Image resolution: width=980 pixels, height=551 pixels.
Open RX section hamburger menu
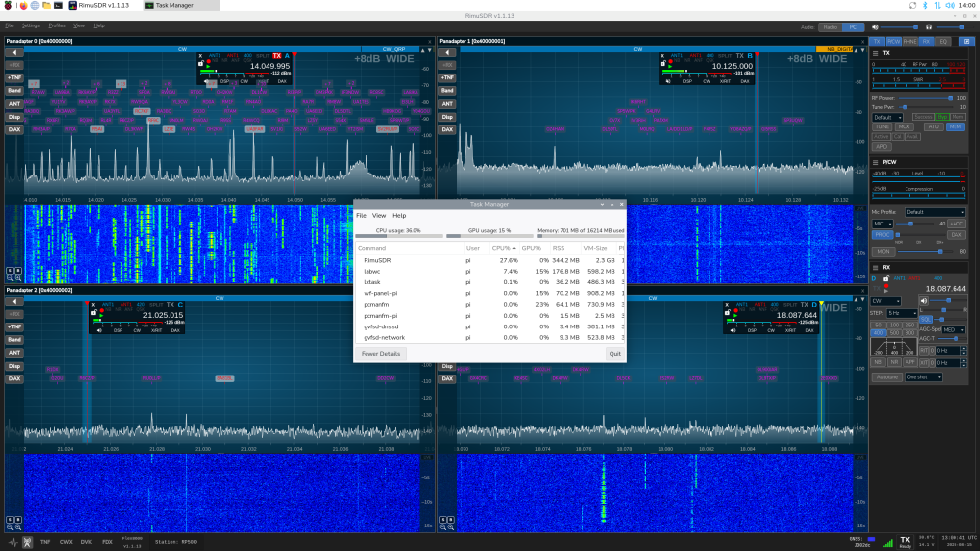pyautogui.click(x=875, y=267)
